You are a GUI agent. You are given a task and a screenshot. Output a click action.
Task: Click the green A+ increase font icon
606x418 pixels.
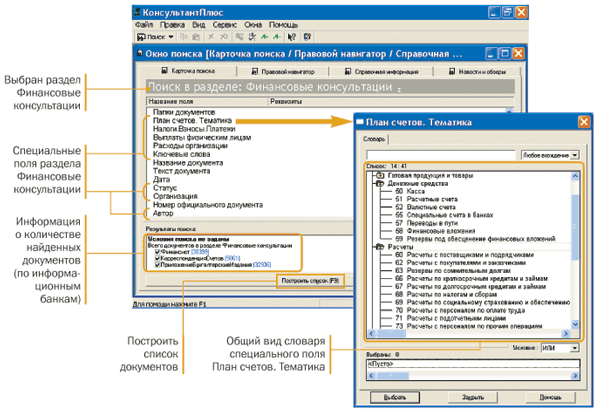pyautogui.click(x=265, y=37)
